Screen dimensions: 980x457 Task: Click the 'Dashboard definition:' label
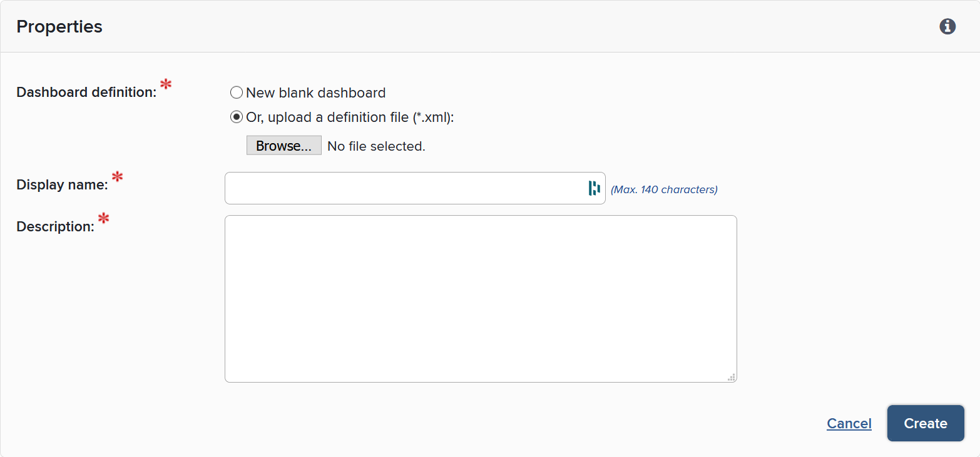[86, 93]
